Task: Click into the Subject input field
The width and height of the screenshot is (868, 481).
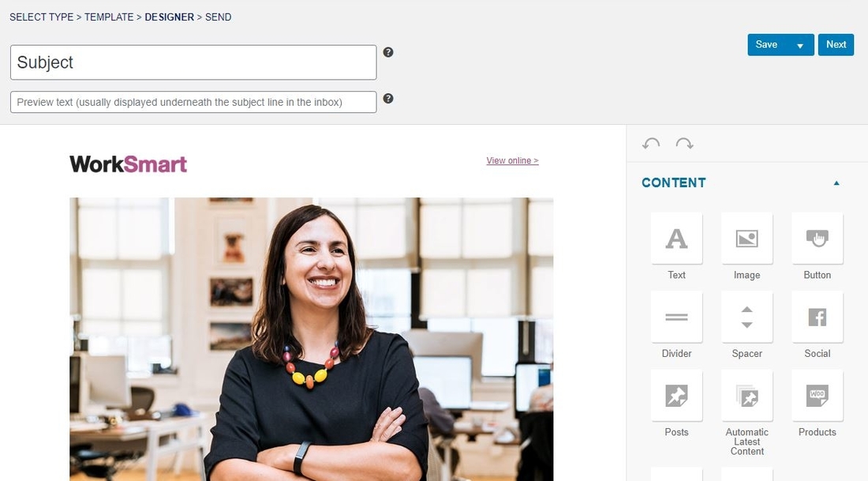Action: [x=193, y=62]
